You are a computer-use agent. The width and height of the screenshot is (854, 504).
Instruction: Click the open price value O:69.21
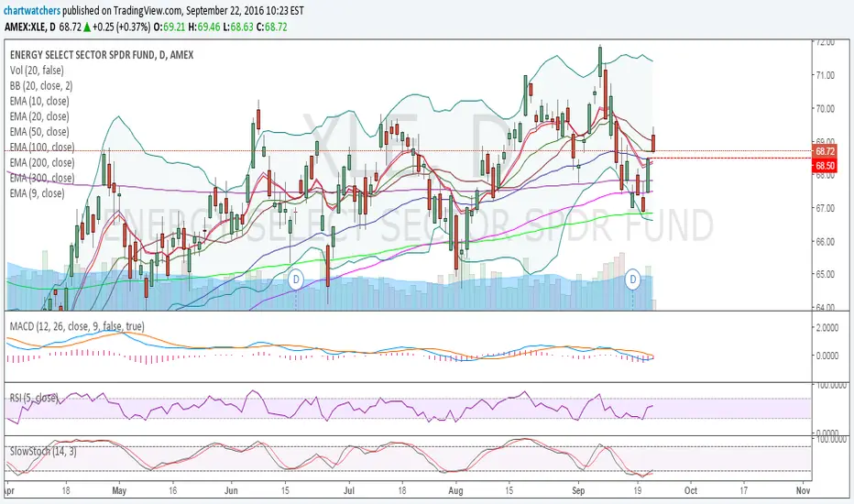point(169,27)
